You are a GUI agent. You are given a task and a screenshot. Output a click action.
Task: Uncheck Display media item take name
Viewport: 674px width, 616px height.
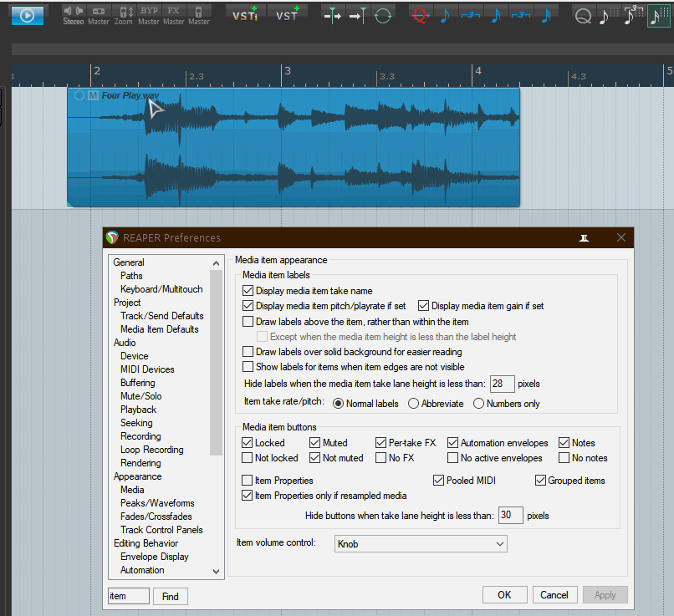click(248, 291)
